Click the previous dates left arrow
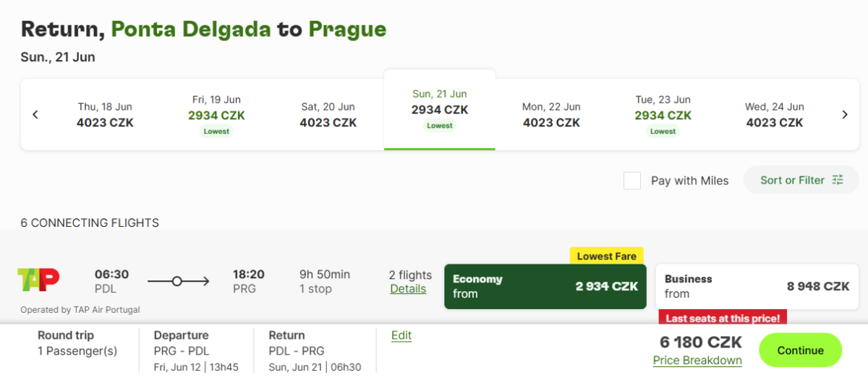This screenshot has width=868, height=380. point(35,115)
